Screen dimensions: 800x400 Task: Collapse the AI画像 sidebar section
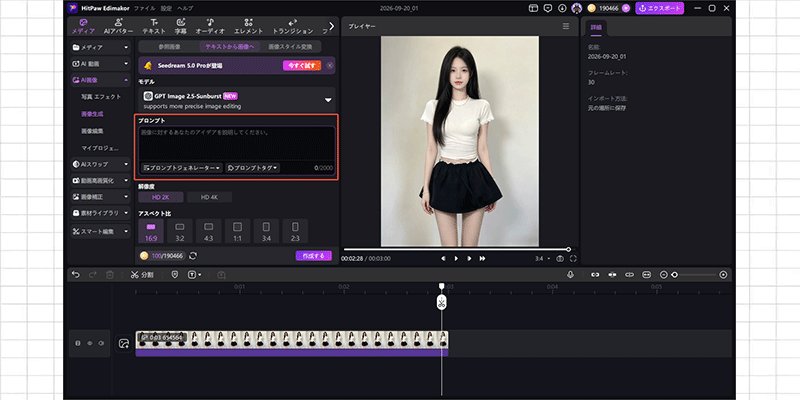pos(101,80)
